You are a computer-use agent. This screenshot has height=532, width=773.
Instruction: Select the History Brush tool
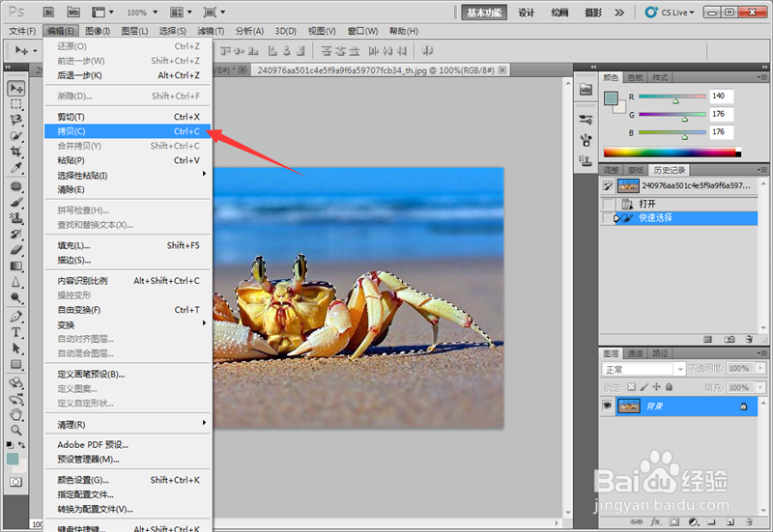click(16, 234)
